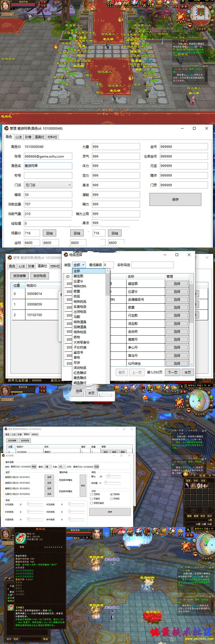The height and width of the screenshot is (644, 215).
Task: Click the snail timer icon showing 6:53
Action: coord(145,398)
